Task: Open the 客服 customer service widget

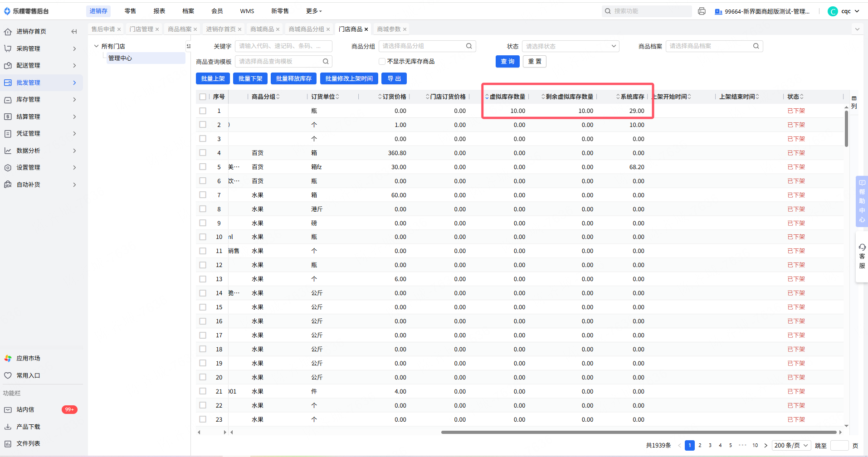Action: pyautogui.click(x=862, y=256)
